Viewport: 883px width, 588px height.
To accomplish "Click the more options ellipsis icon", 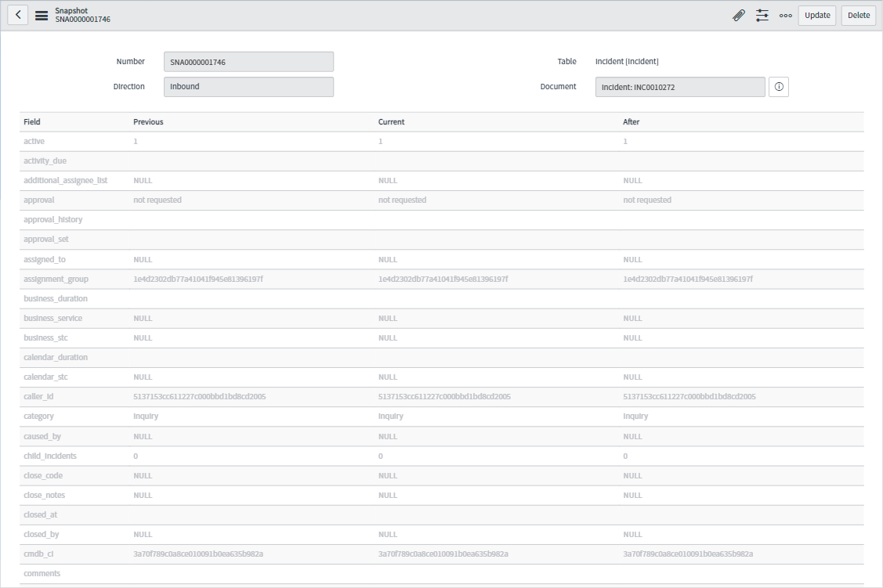I will tap(785, 15).
